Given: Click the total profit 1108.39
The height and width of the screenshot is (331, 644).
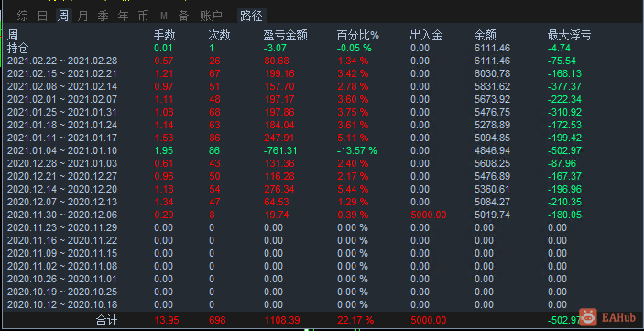Looking at the screenshot, I should coord(281,320).
